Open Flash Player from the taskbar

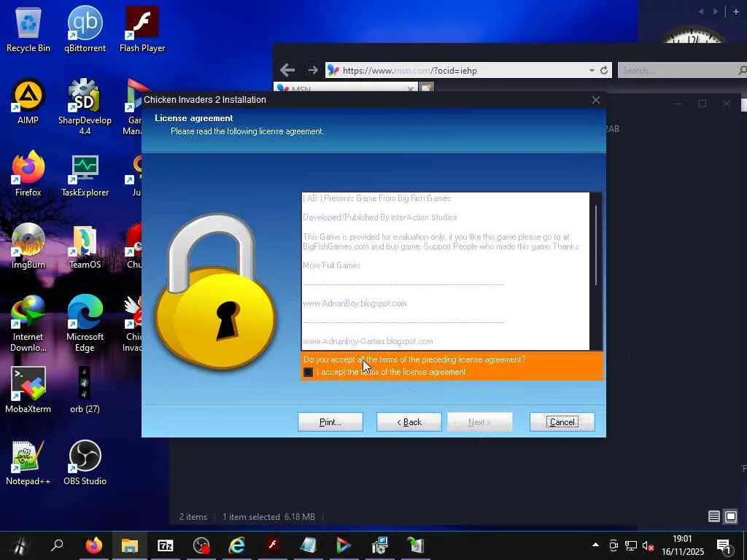tap(273, 545)
